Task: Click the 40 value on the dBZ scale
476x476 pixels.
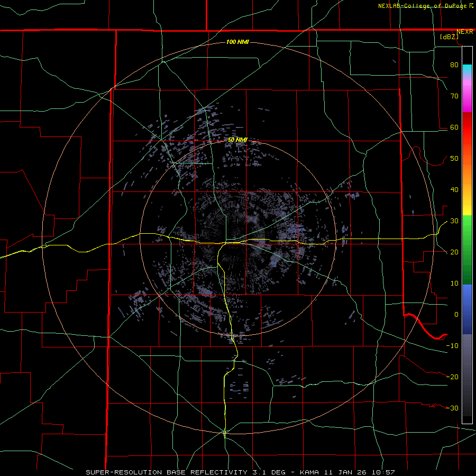Action: (454, 190)
